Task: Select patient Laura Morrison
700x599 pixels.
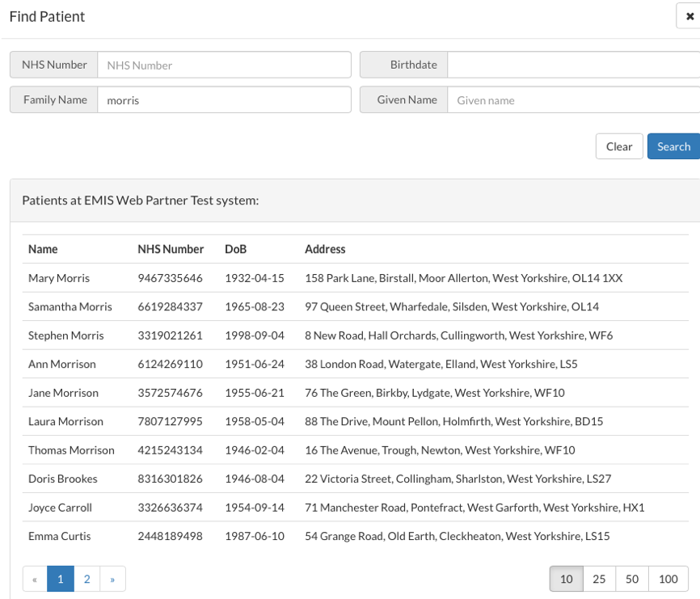Action: (x=65, y=421)
